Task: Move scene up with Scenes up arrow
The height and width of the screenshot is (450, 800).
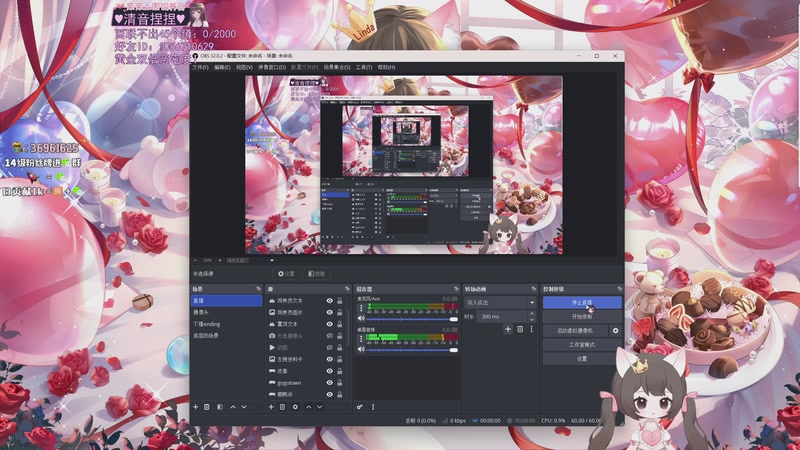Action: coord(233,407)
